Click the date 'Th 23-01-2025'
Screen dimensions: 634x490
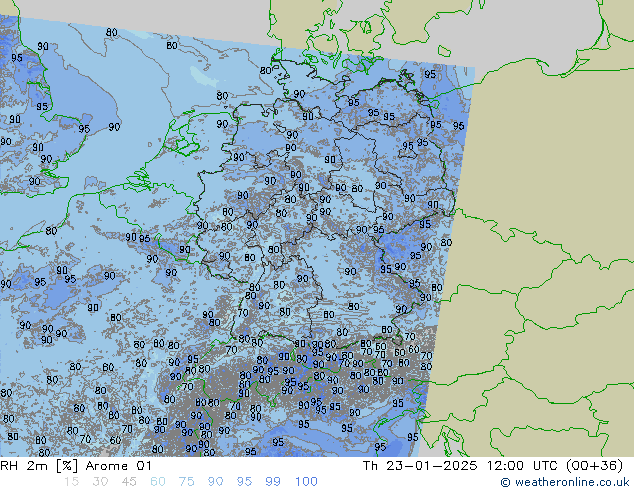pos(420,466)
